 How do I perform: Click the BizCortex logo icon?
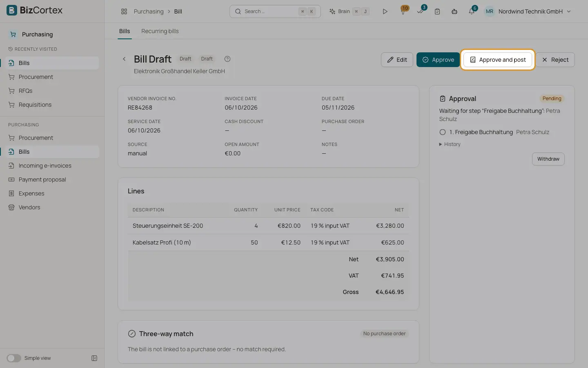tap(12, 10)
